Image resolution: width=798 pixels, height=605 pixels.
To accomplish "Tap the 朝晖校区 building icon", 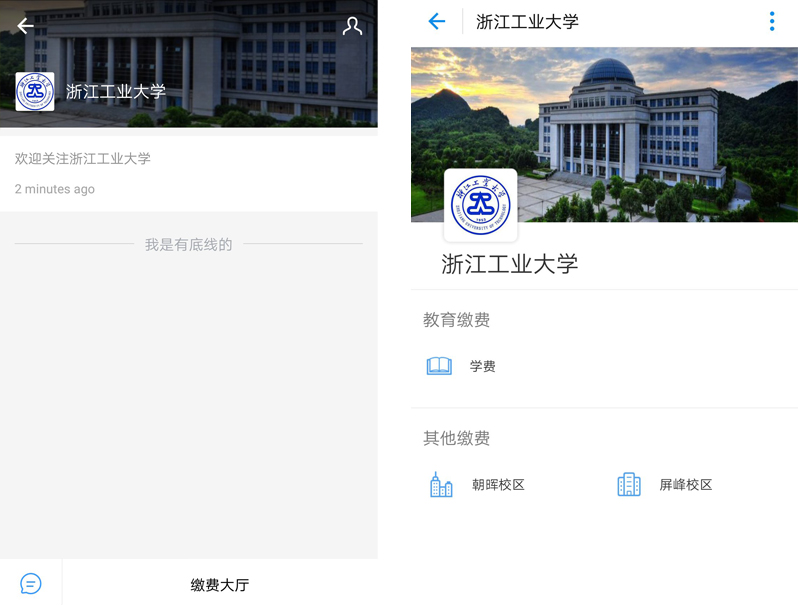I will 441,485.
